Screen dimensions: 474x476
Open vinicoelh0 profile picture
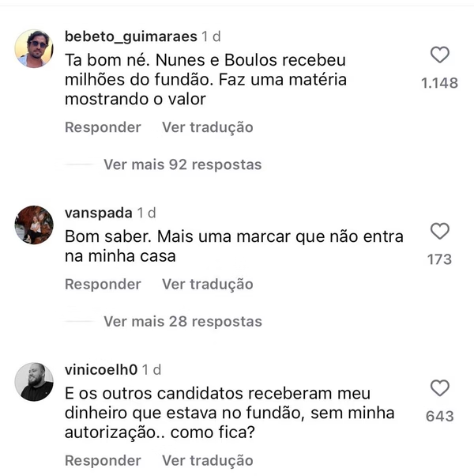(34, 382)
